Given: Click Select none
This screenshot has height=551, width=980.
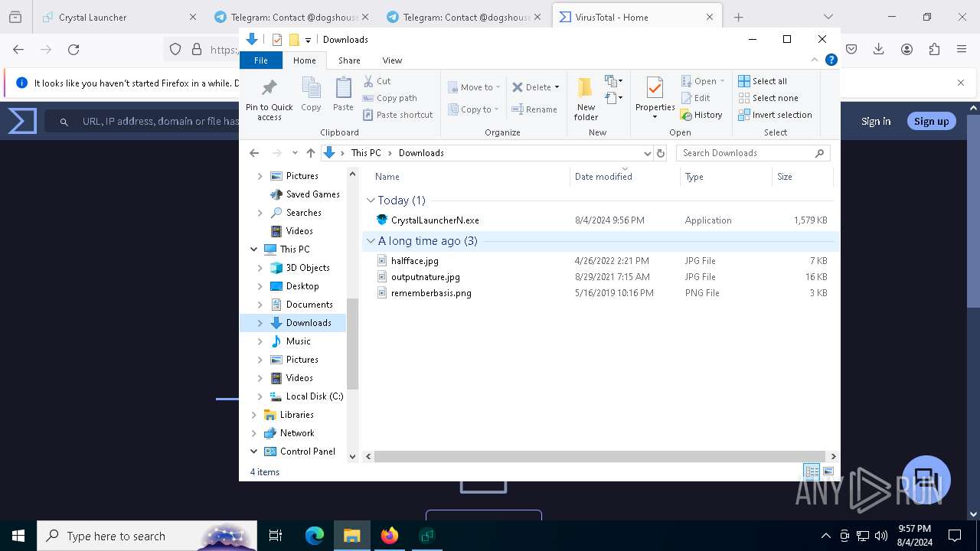Looking at the screenshot, I should click(x=768, y=98).
